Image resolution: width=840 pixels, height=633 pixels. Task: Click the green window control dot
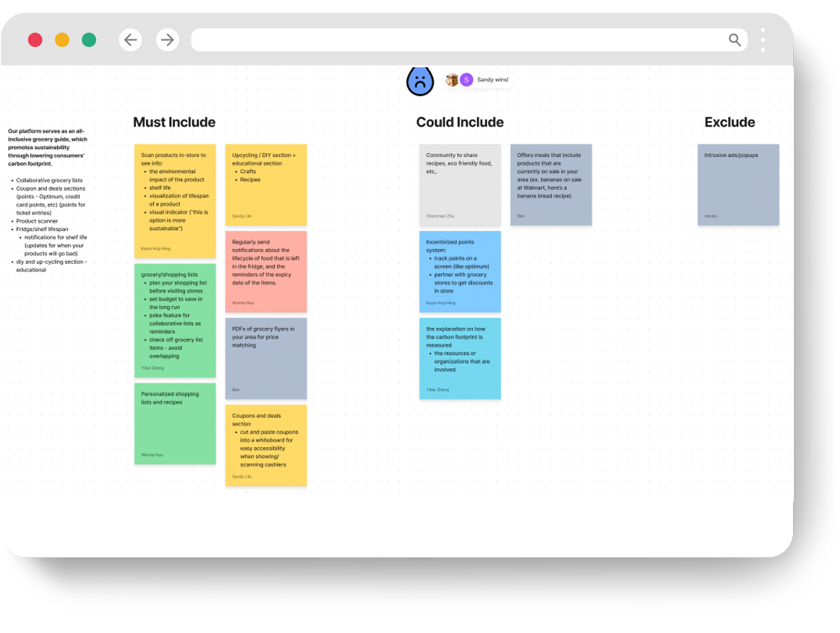click(x=89, y=40)
